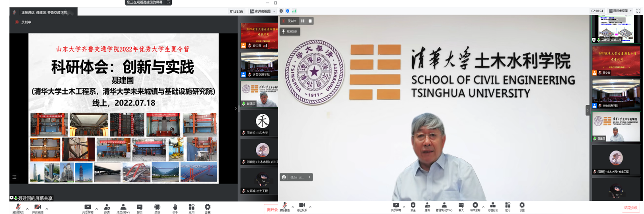Pause the recording in progress
This screenshot has width=644, height=214.
pos(303,21)
